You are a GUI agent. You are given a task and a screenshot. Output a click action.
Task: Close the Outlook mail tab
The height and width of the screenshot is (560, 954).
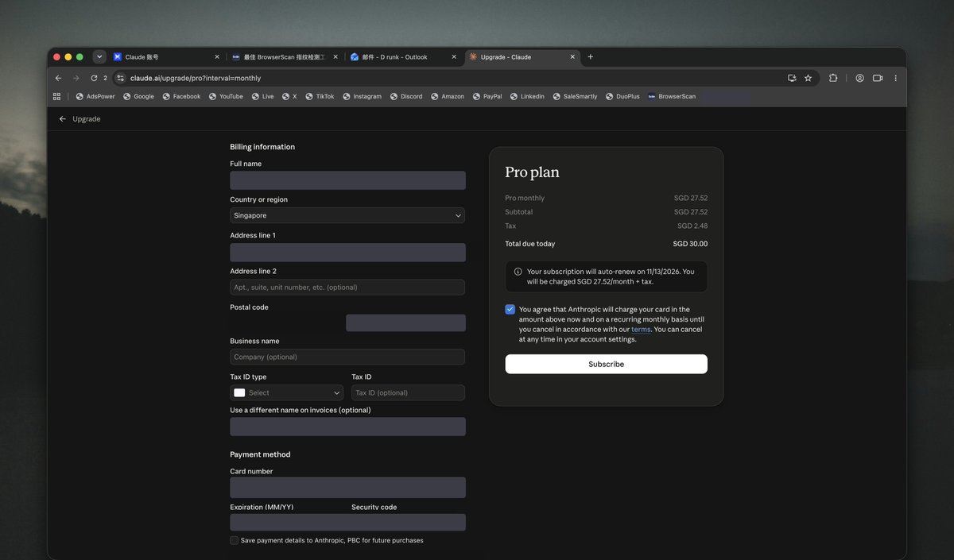(x=454, y=57)
